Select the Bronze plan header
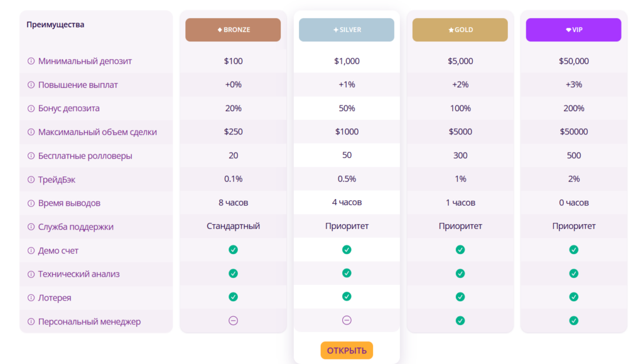Screen dimensions: 643x364 (x=233, y=30)
